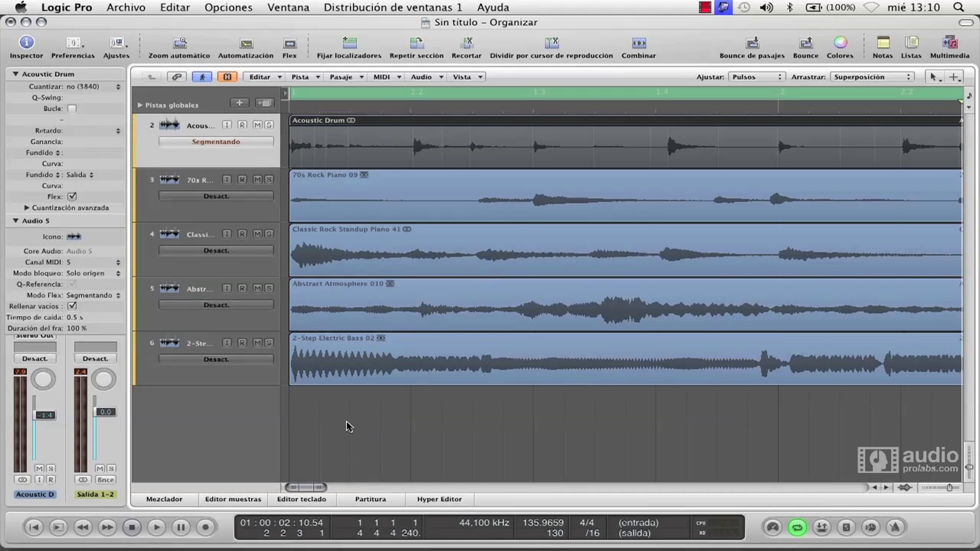Expand Pistas globales disclosure triangle
This screenshot has width=980, height=551.
click(x=140, y=105)
